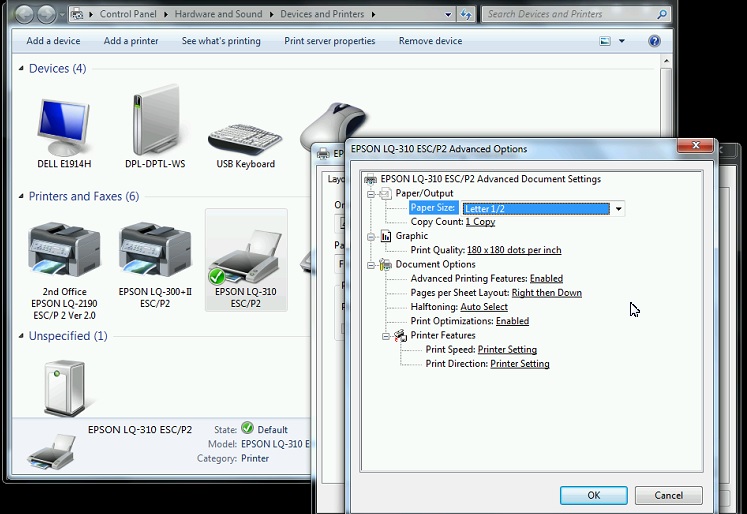Viewport: 747px width, 514px height.
Task: Click the Graphic node icon in tree
Action: click(x=385, y=236)
